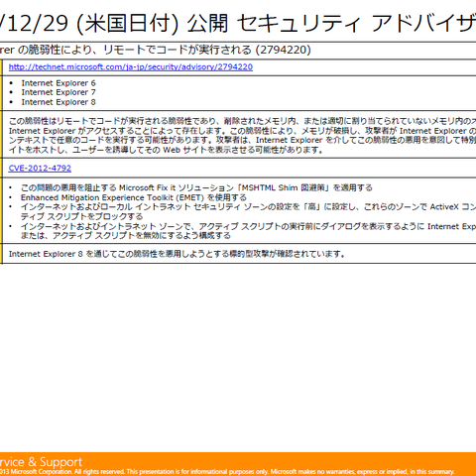Select the 'Internet Explorer 8' bullet item
Screen dimensions: 476x476
59,102
